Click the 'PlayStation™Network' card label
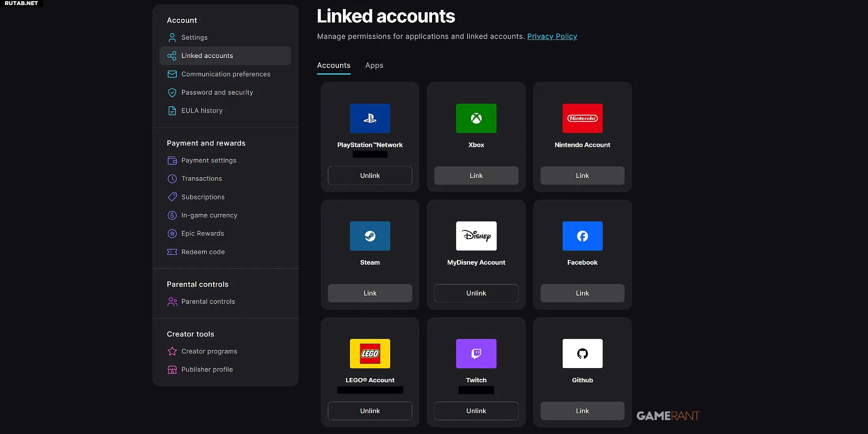The height and width of the screenshot is (434, 868). click(x=370, y=145)
